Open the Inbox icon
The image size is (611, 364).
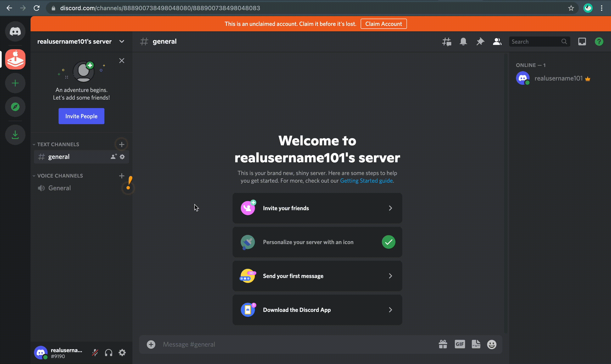coord(582,42)
